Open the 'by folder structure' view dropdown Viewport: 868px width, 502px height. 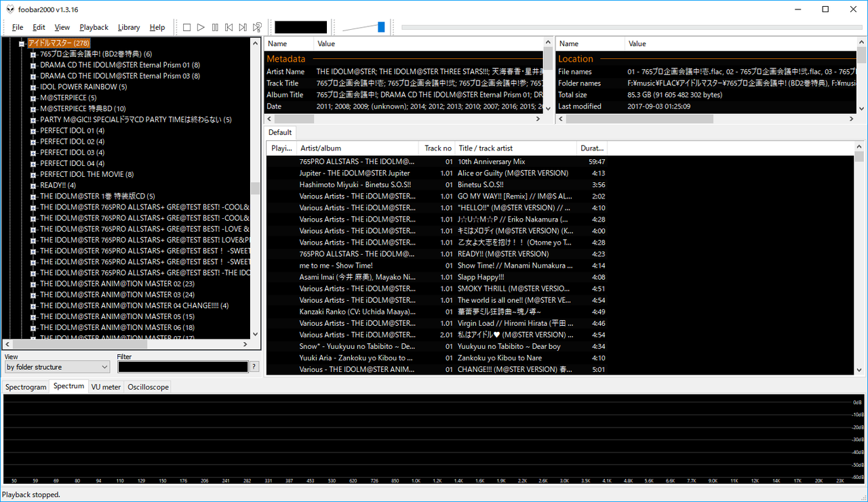click(57, 367)
